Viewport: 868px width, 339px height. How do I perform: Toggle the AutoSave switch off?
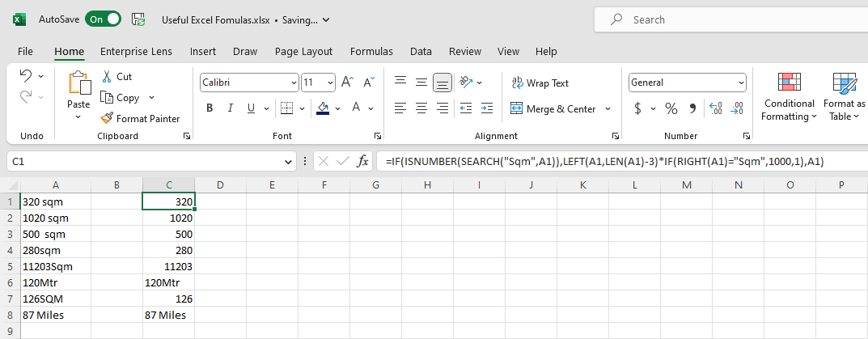click(x=104, y=19)
